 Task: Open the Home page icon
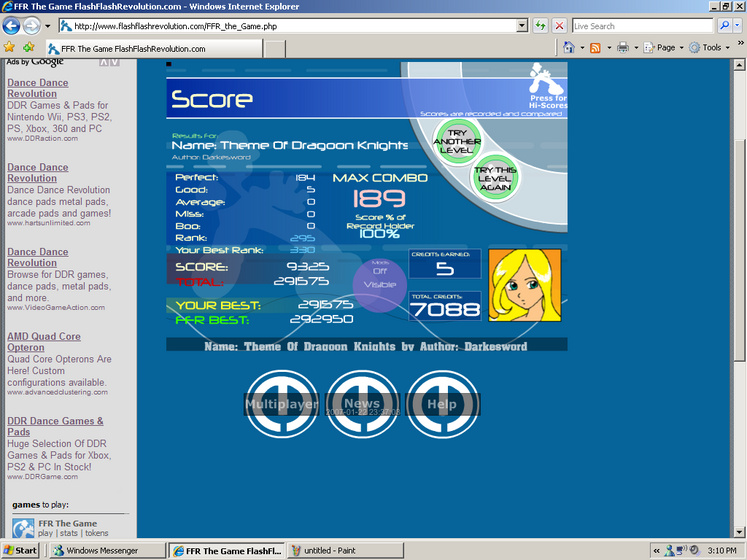pos(569,47)
